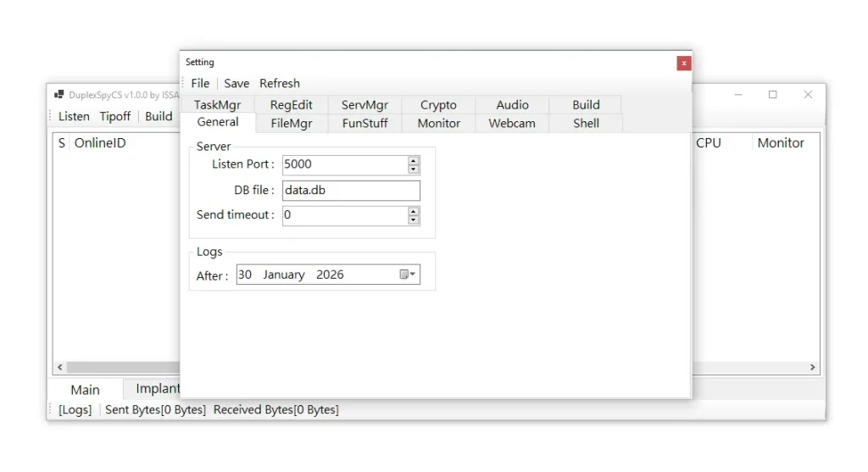This screenshot has width=868, height=472.
Task: Go to the Webcam tab
Action: (x=512, y=124)
